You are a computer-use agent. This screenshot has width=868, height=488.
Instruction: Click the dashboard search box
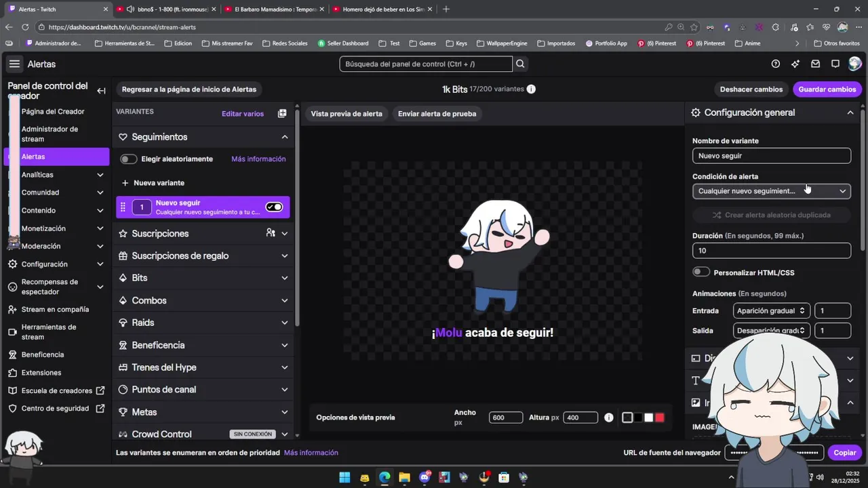click(426, 64)
